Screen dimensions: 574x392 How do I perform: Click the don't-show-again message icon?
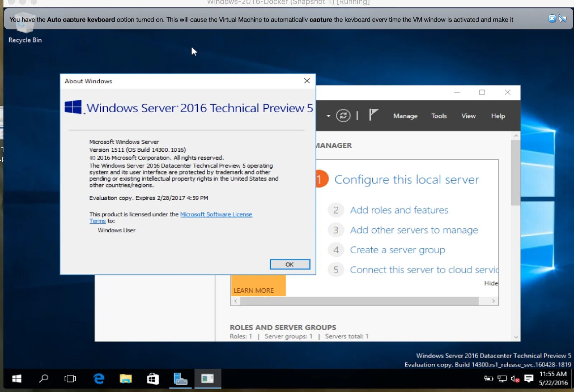point(563,19)
